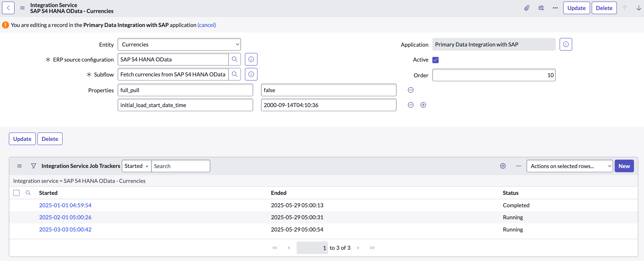Select the Completed status cell
Image resolution: width=644 pixels, height=261 pixels.
[516, 205]
